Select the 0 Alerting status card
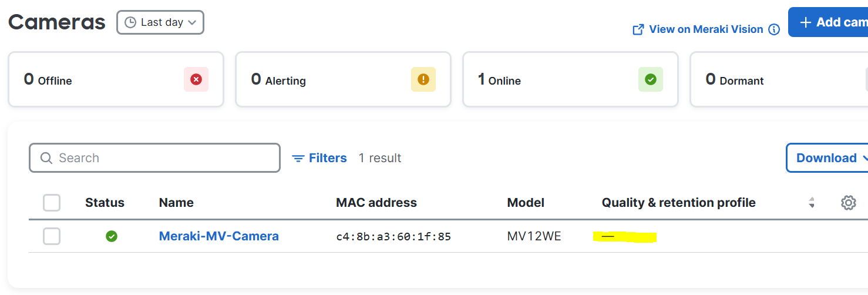 tap(343, 79)
